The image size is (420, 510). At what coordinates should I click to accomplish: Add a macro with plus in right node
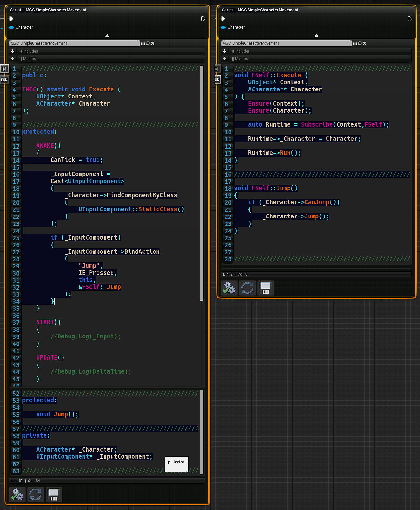click(x=224, y=58)
